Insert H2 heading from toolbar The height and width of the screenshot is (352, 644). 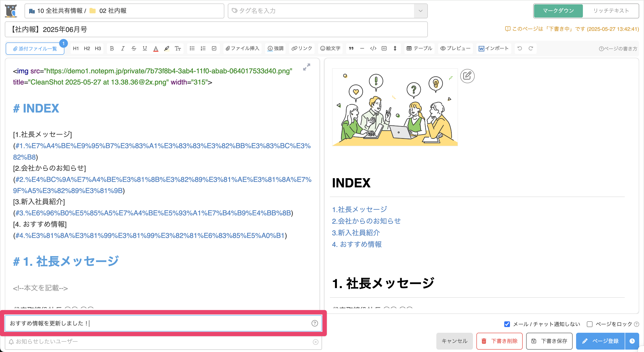tap(87, 48)
